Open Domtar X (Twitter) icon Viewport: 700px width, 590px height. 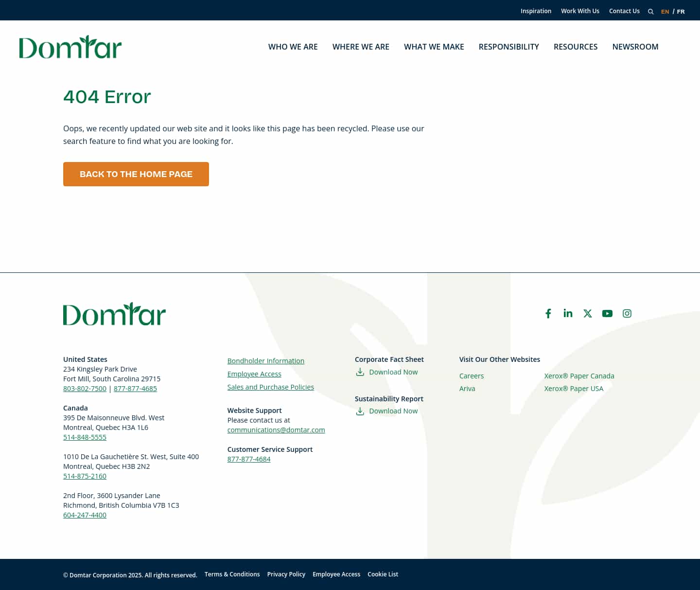pyautogui.click(x=588, y=314)
